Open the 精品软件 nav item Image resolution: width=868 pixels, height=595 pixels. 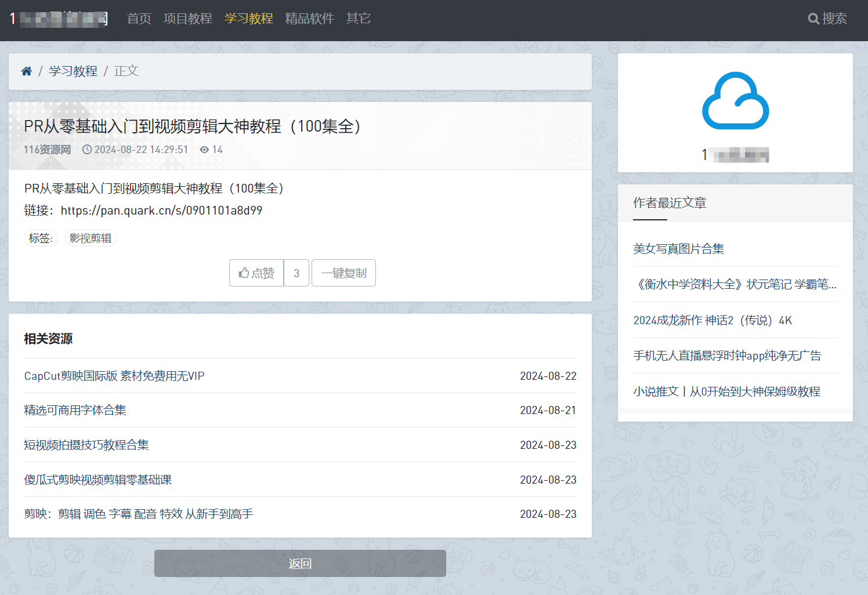click(310, 19)
